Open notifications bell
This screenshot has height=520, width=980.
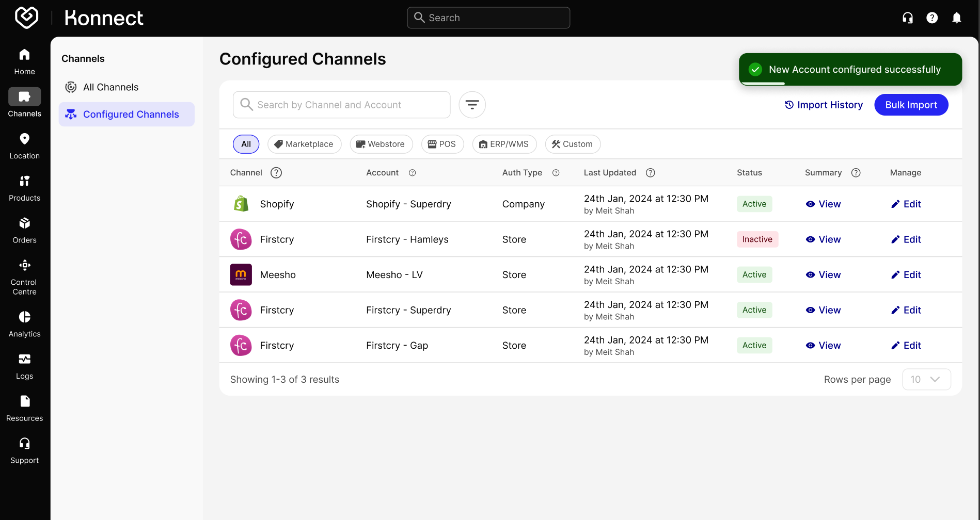[957, 18]
